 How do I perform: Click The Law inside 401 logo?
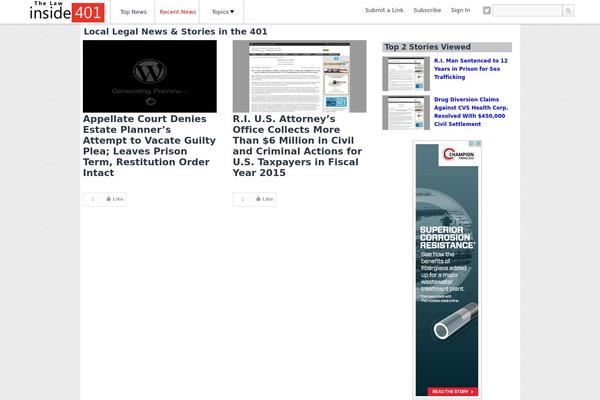[67, 11]
